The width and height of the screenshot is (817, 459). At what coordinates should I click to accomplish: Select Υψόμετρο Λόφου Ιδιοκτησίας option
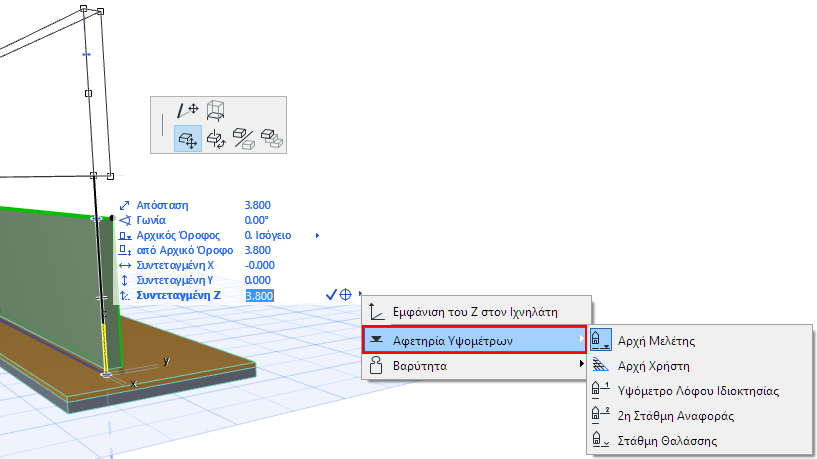(700, 391)
